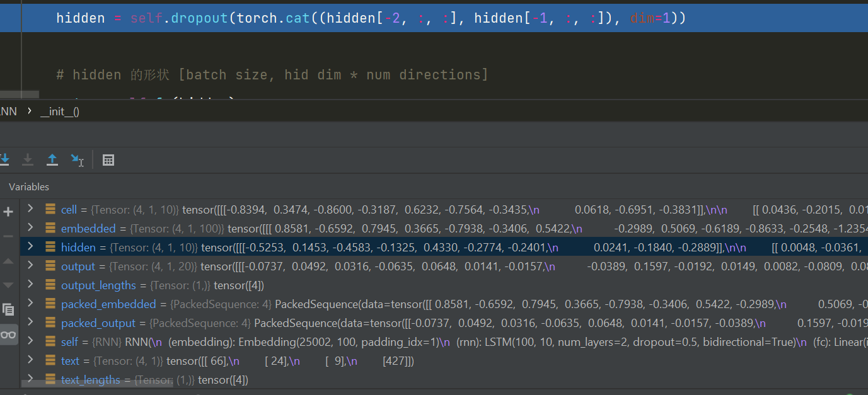Select the cell variable name

(69, 210)
